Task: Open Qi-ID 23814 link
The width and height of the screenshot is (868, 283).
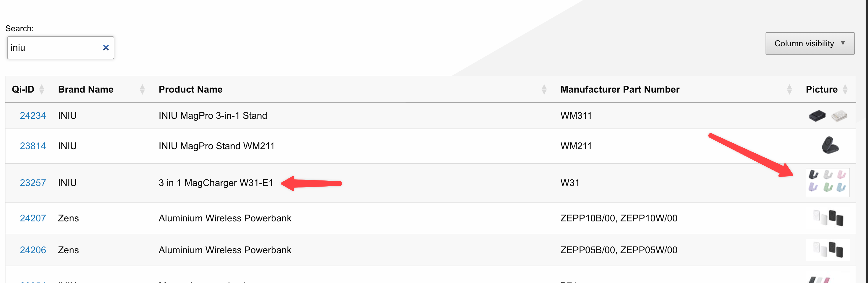Action: (33, 146)
